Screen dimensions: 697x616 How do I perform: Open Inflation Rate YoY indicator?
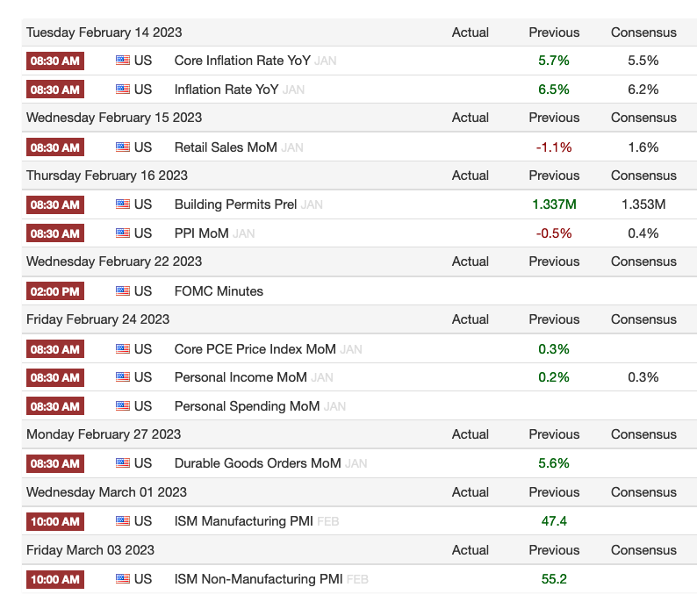[x=226, y=90]
